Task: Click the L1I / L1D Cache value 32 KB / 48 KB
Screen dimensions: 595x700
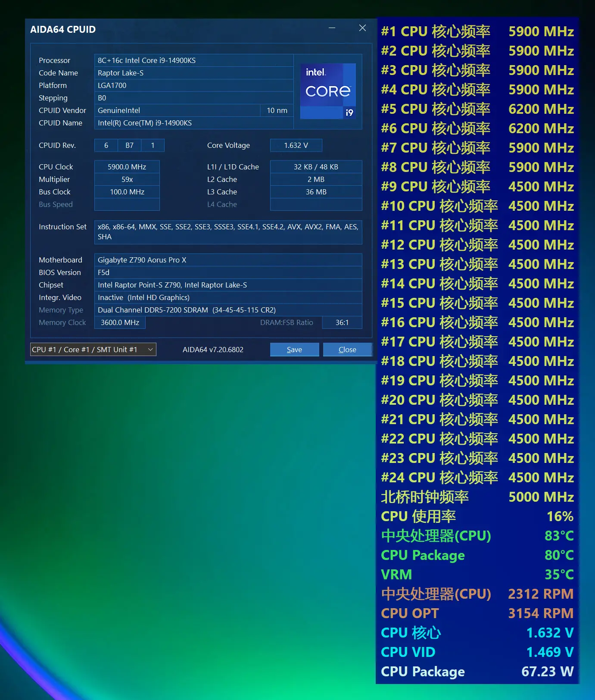Action: tap(316, 167)
